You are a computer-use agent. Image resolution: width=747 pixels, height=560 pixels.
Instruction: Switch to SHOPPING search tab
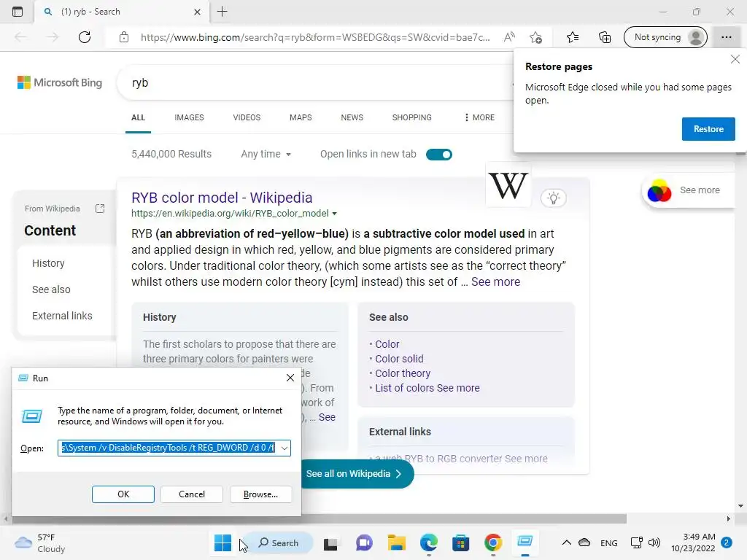pos(412,117)
